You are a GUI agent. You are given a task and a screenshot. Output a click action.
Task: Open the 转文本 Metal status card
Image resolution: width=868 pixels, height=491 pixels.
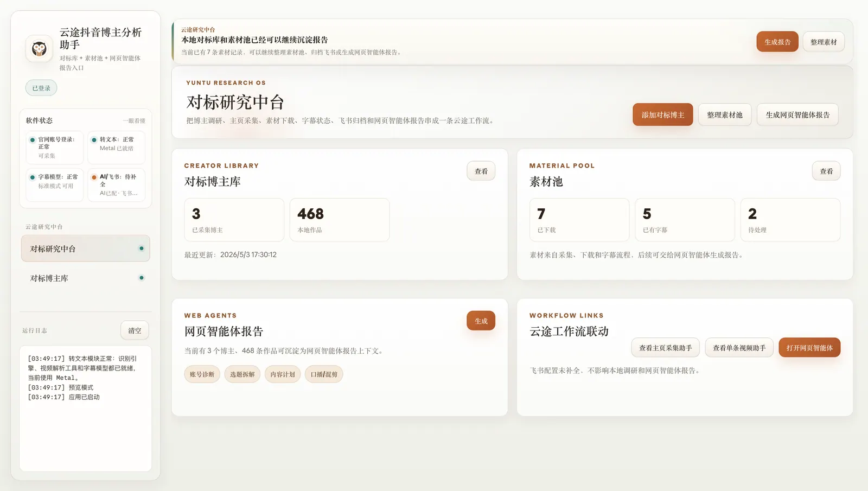116,148
